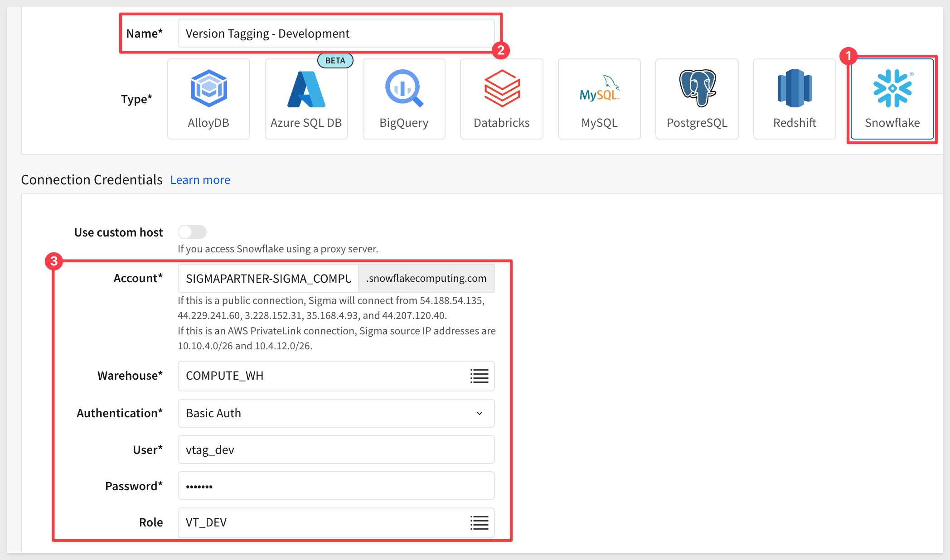Select the BigQuery connection type

pyautogui.click(x=404, y=99)
